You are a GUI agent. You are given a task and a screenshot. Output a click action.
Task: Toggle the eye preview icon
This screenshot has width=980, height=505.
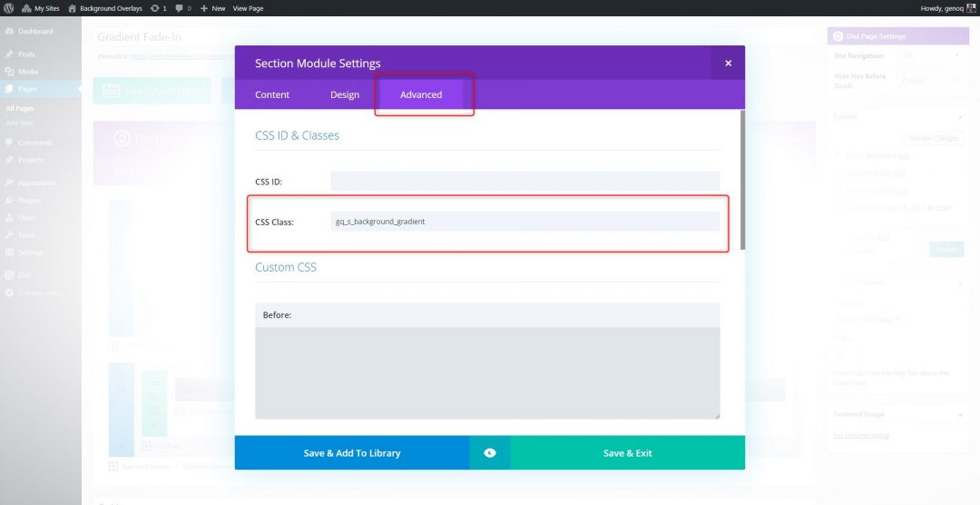[x=490, y=453]
